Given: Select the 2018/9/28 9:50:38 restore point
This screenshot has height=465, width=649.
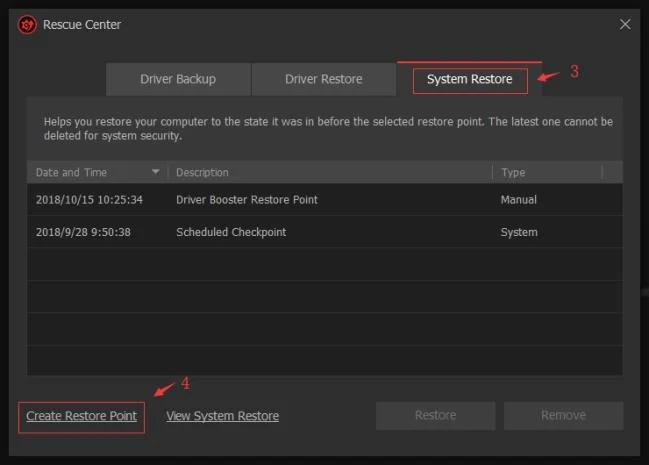Looking at the screenshot, I should 325,232.
